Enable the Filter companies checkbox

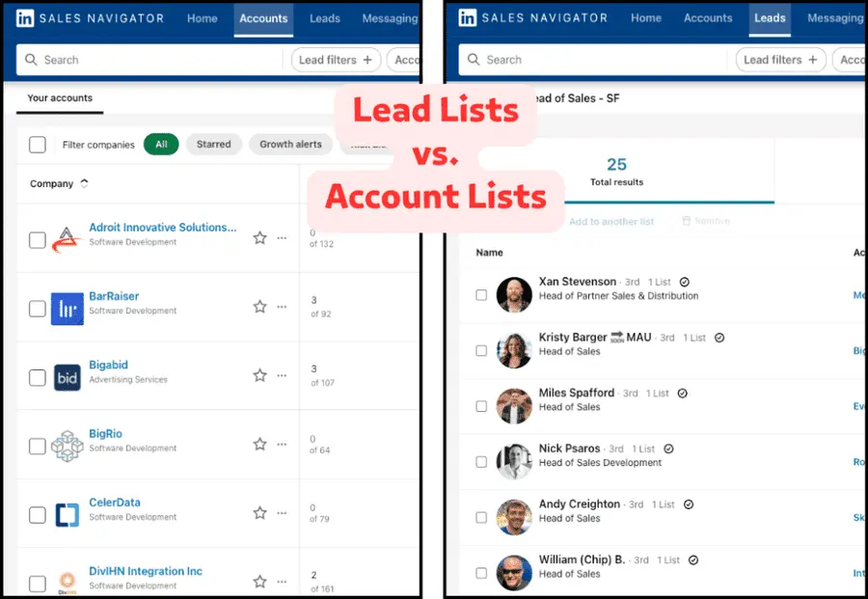tap(38, 144)
